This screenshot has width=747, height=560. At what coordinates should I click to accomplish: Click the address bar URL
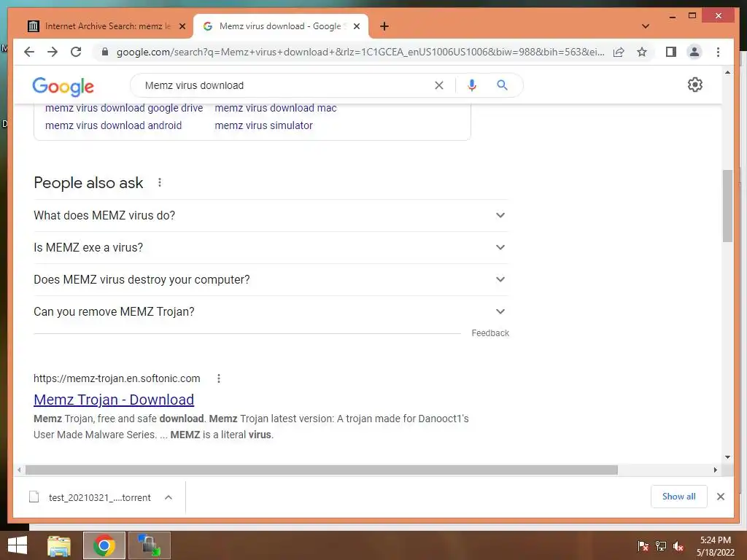pos(360,52)
